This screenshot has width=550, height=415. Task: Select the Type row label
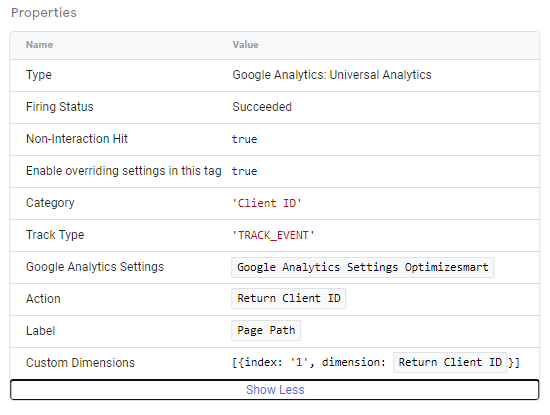pyautogui.click(x=39, y=75)
